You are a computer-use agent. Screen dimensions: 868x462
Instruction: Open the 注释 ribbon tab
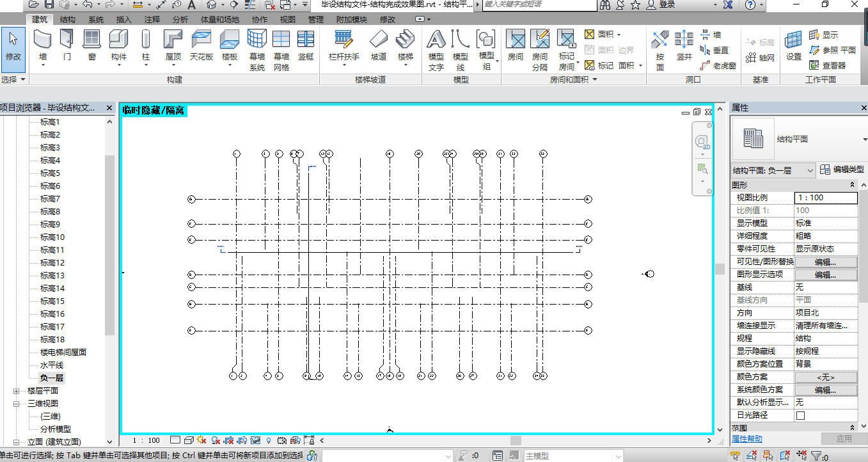152,20
